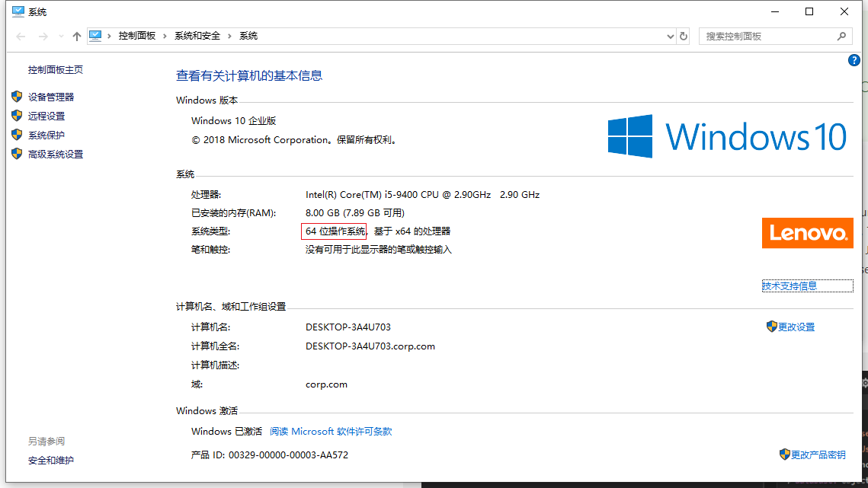Click computer name DESKTOP-3A4U703

click(x=348, y=327)
